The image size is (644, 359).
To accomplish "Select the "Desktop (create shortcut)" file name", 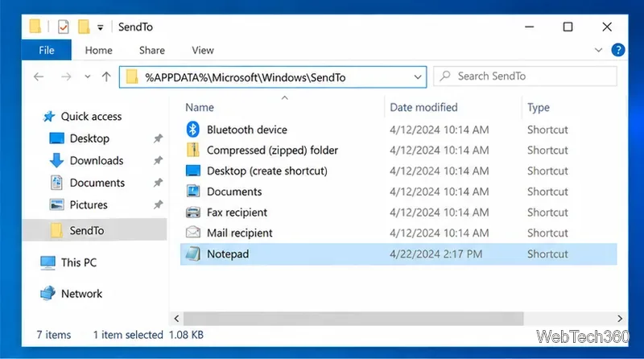I will pos(267,171).
